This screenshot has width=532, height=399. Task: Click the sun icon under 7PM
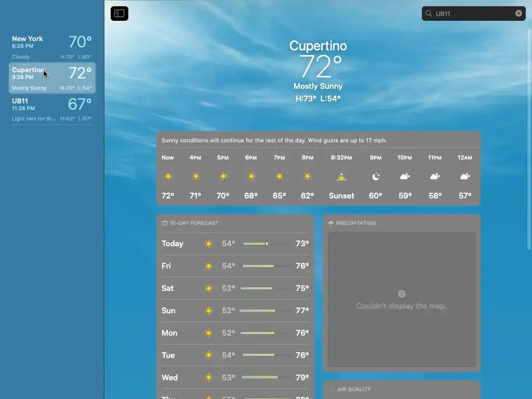click(x=279, y=176)
